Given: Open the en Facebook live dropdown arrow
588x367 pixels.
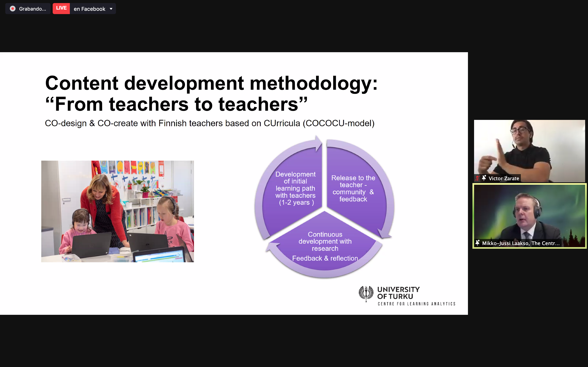Looking at the screenshot, I should tap(111, 9).
